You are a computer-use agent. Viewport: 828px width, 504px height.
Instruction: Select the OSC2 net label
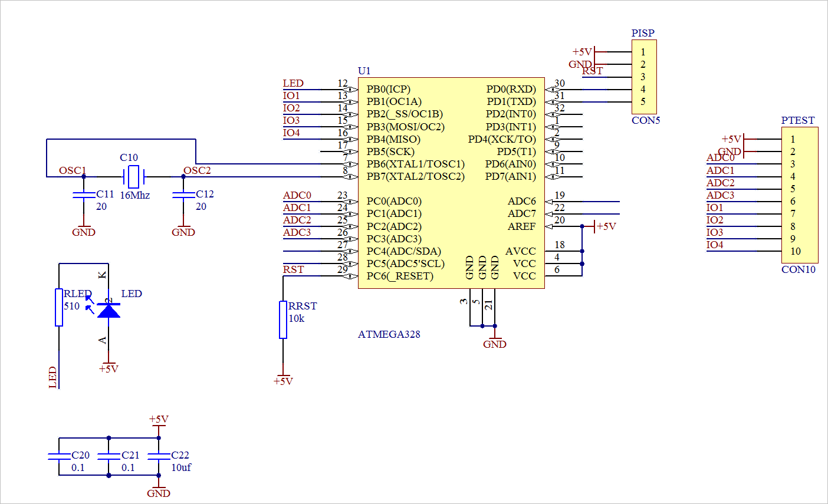(197, 170)
